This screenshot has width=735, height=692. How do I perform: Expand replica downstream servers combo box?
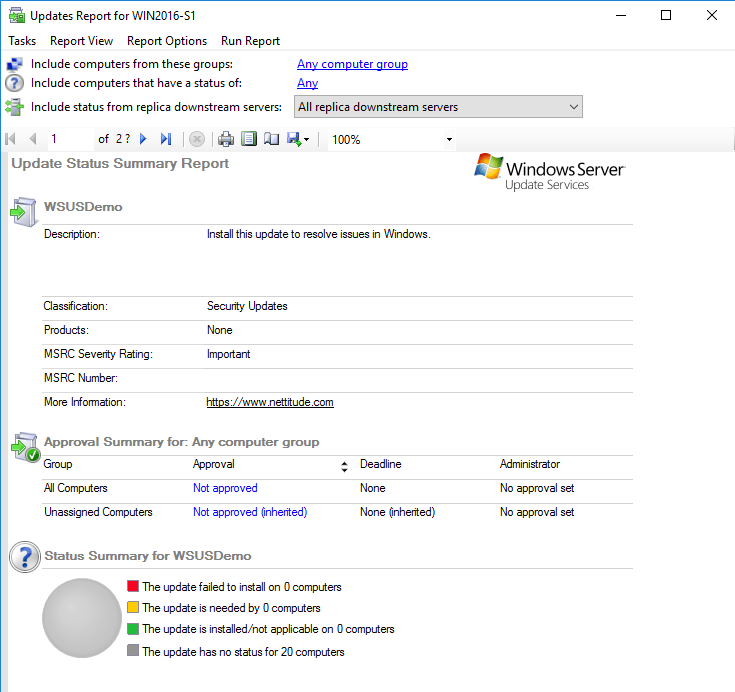(438, 107)
